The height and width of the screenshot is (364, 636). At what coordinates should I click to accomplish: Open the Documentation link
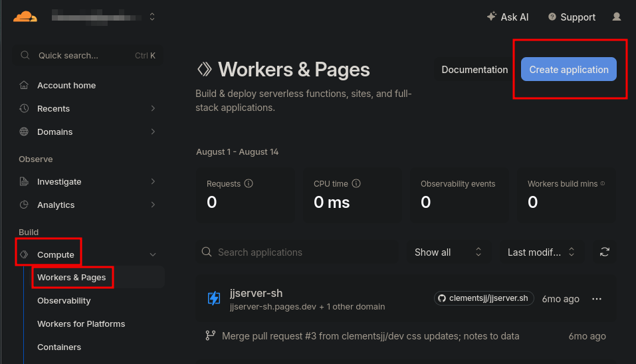475,70
